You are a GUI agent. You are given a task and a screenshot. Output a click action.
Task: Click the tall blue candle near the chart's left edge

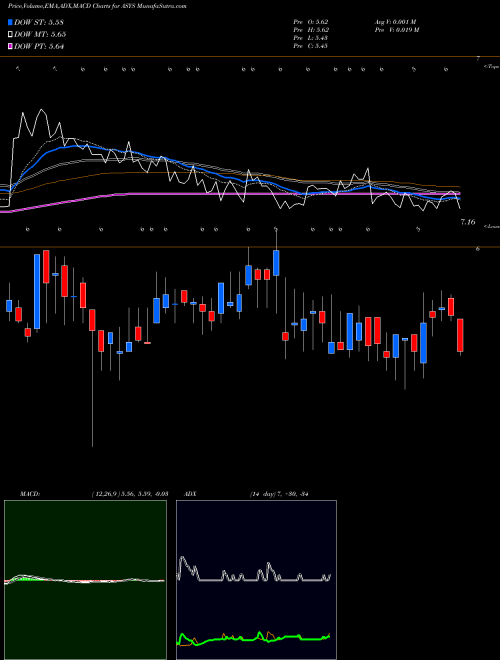point(37,291)
